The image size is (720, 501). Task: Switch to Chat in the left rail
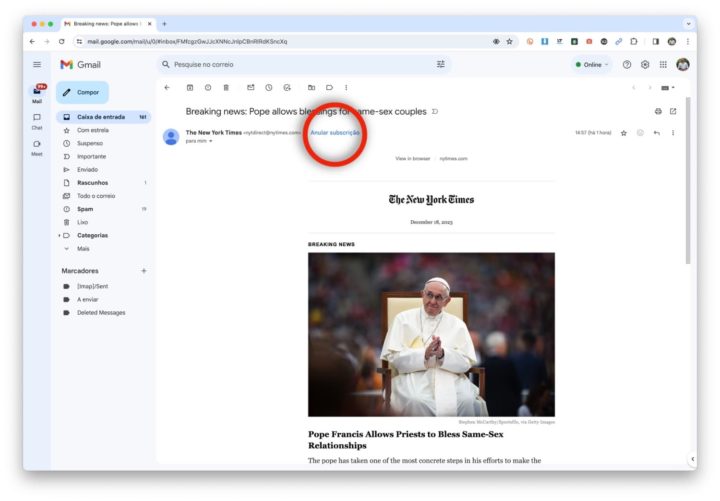coord(37,121)
